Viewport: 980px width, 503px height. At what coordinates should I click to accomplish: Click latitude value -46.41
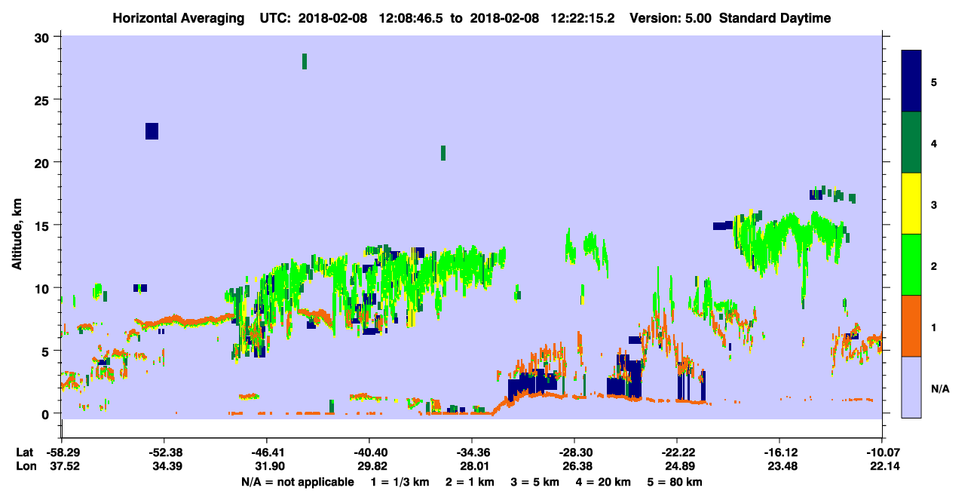pyautogui.click(x=267, y=452)
